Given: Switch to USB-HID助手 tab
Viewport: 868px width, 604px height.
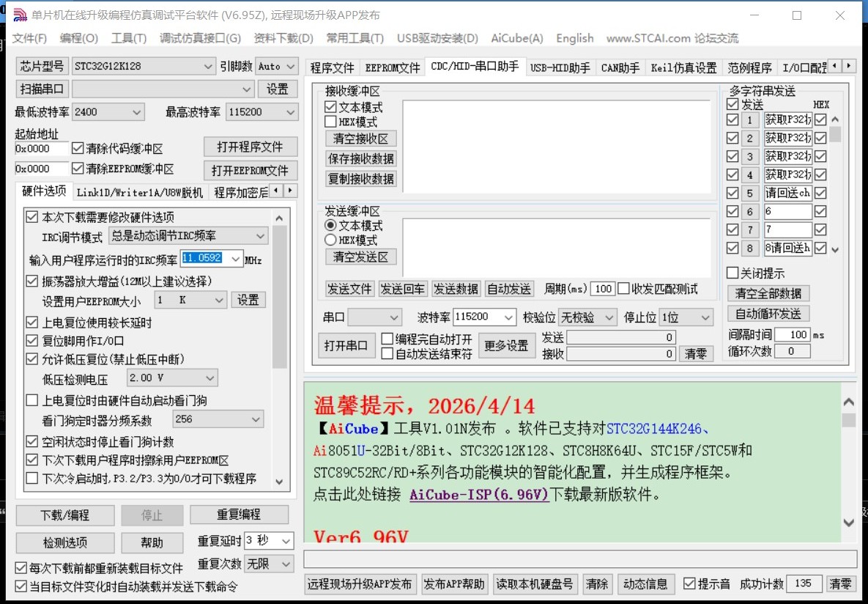Looking at the screenshot, I should click(x=560, y=67).
